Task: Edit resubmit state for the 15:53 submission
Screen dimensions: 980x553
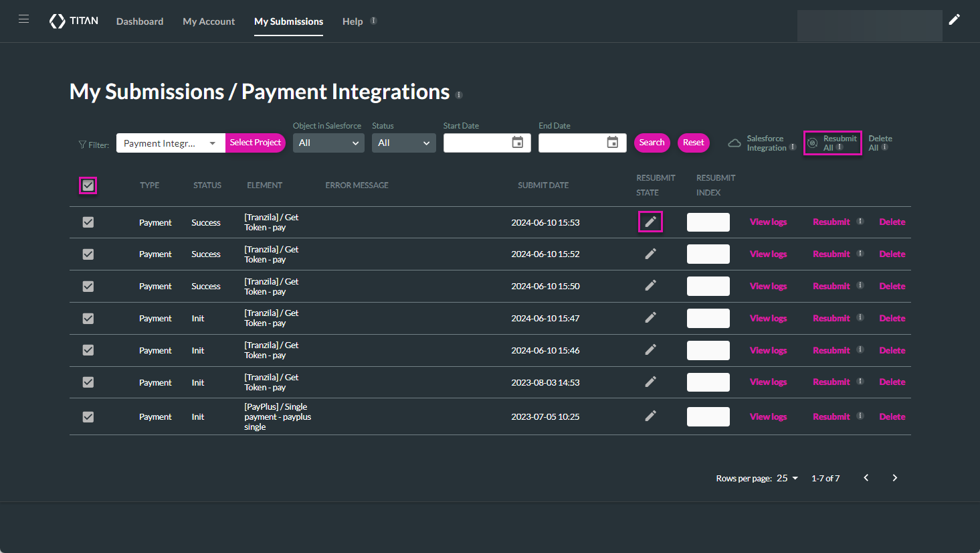Action: [x=650, y=222]
